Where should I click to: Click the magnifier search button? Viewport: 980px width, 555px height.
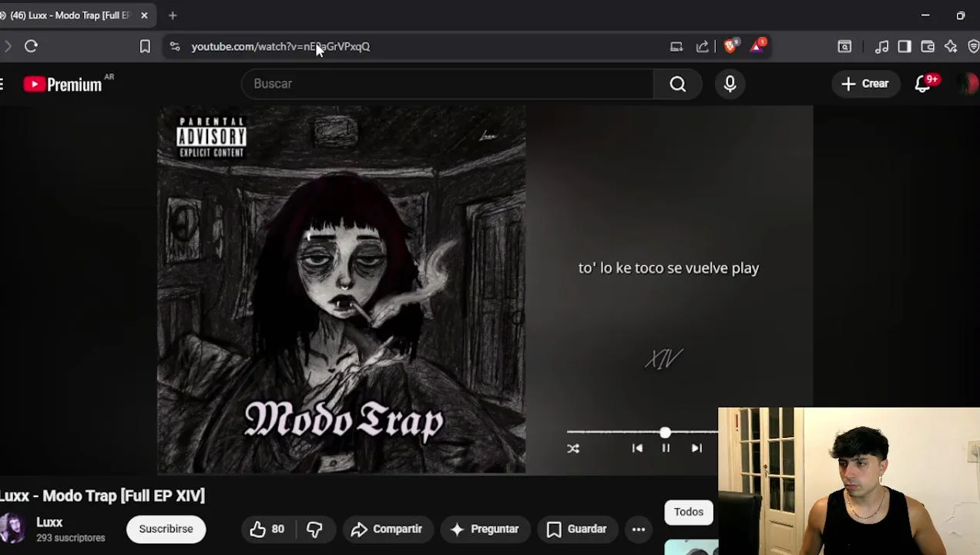tap(677, 83)
